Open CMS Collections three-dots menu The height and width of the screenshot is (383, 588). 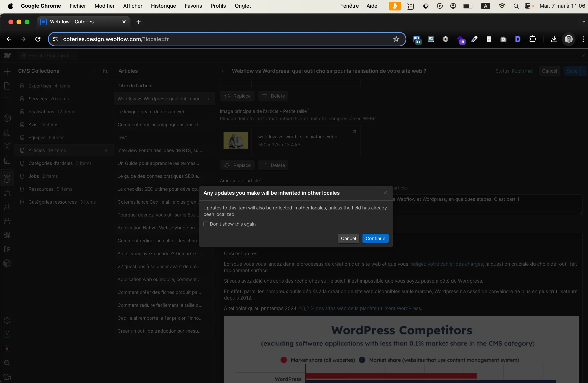[94, 71]
